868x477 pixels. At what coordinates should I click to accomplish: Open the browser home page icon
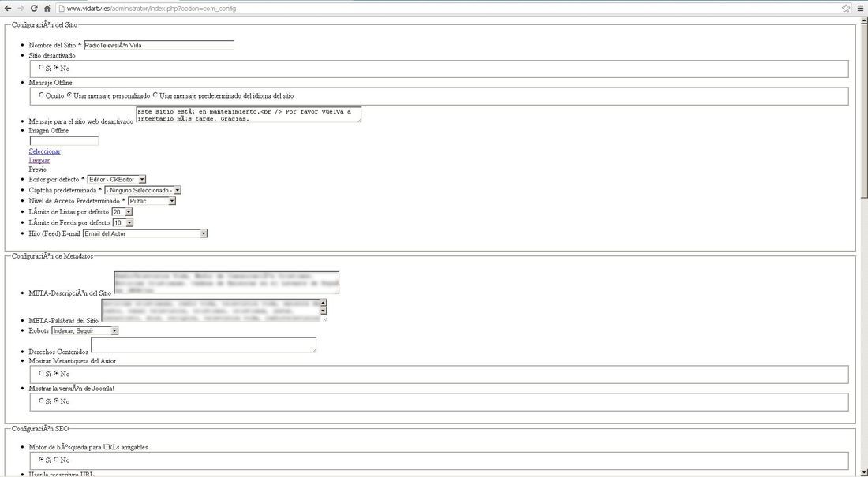(x=47, y=9)
